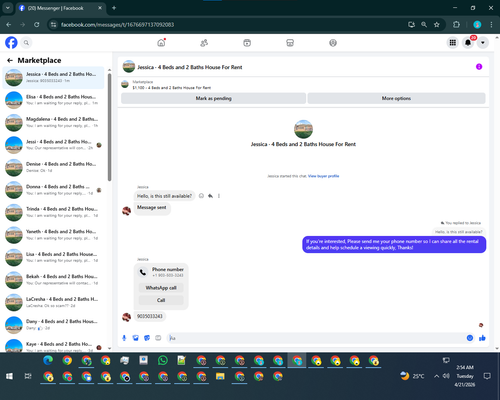The width and height of the screenshot is (500, 400).
Task: Open the $1,100 listing title under Marketplace label
Action: coord(172,88)
